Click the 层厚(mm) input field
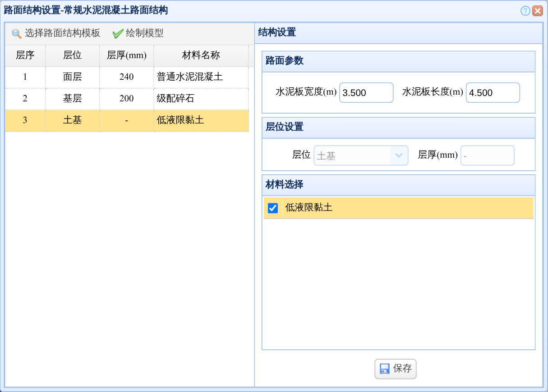The width and height of the screenshot is (548, 392). pos(487,155)
